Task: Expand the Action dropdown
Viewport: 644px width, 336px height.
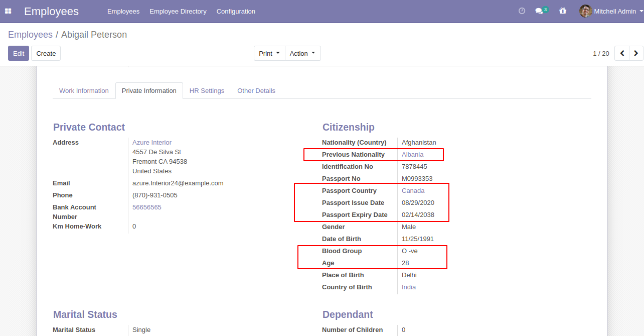Action: point(302,53)
